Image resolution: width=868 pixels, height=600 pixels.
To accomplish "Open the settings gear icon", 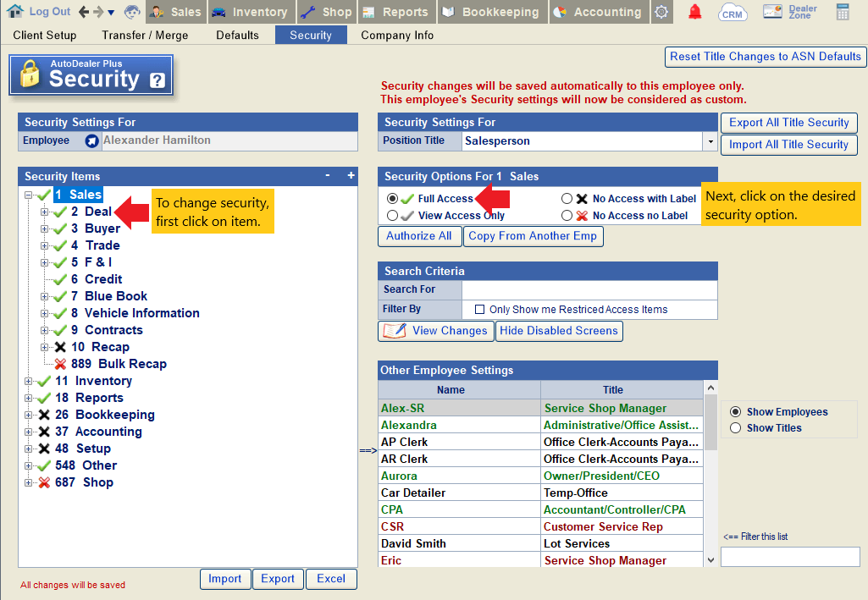I will pos(661,12).
